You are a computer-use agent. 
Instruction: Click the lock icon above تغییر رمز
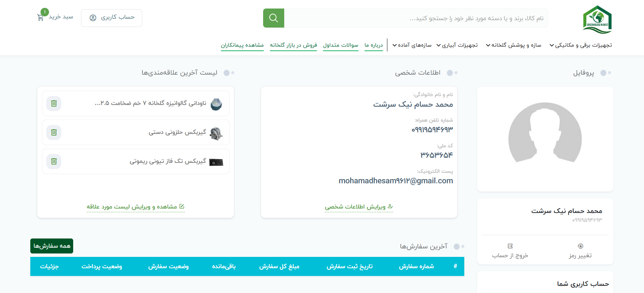coord(580,246)
